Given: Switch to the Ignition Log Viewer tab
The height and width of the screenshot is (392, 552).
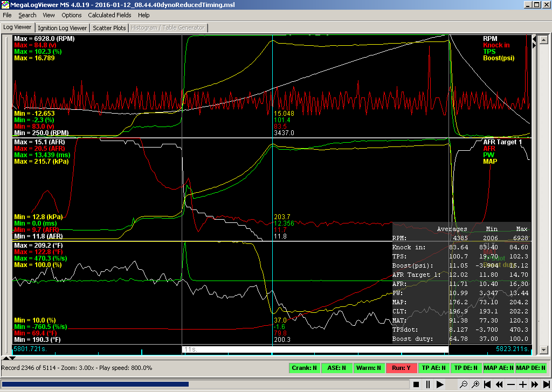Looking at the screenshot, I should (63, 27).
